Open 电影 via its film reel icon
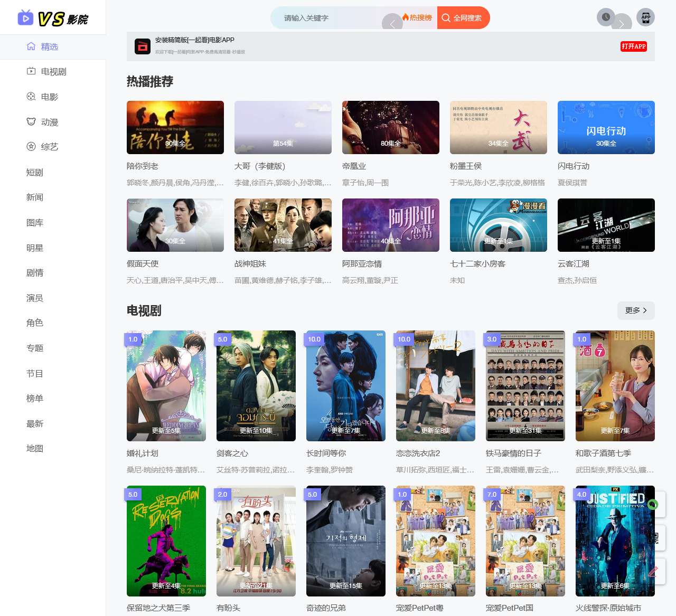 coord(31,97)
